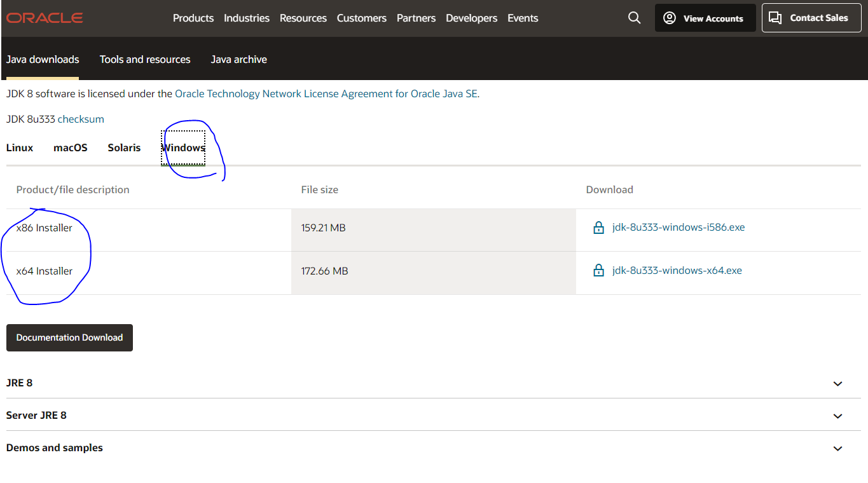The width and height of the screenshot is (868, 483).
Task: Open the Industries menu
Action: pos(247,18)
